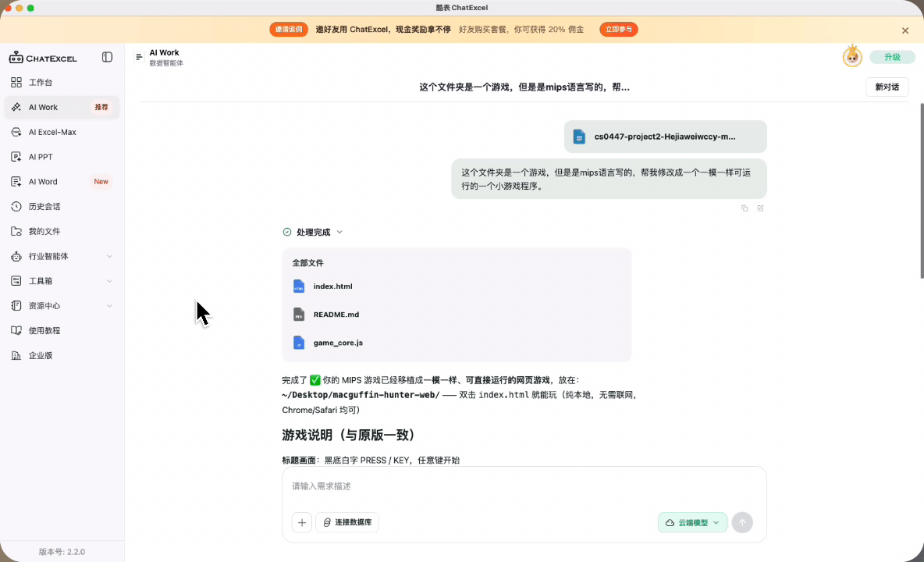Click the plus attach button
This screenshot has width=924, height=562.
pos(302,522)
